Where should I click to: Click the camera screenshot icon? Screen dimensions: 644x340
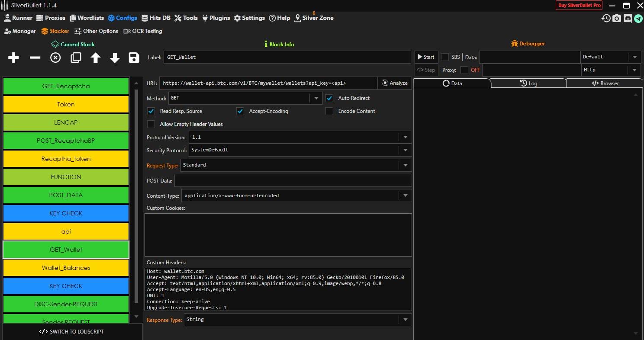[617, 18]
